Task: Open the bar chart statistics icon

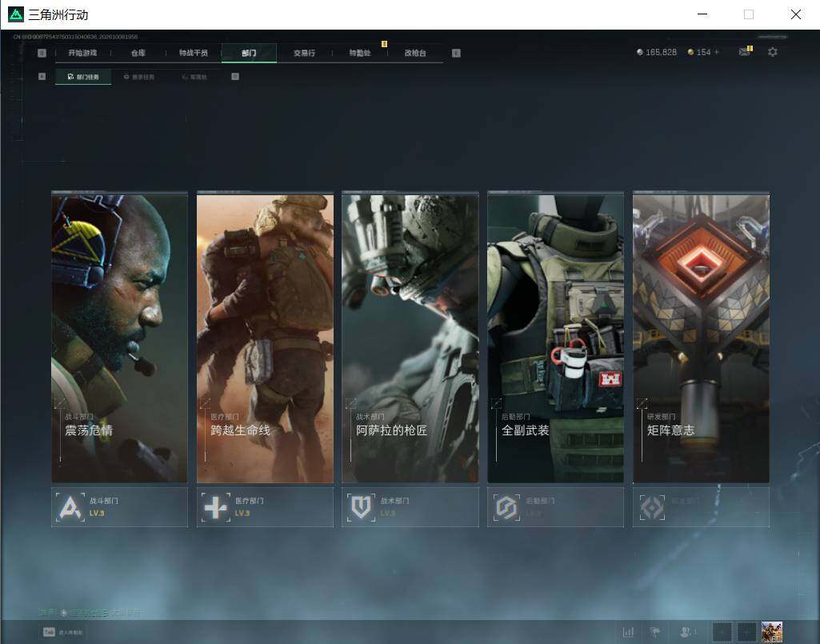Action: [x=628, y=632]
